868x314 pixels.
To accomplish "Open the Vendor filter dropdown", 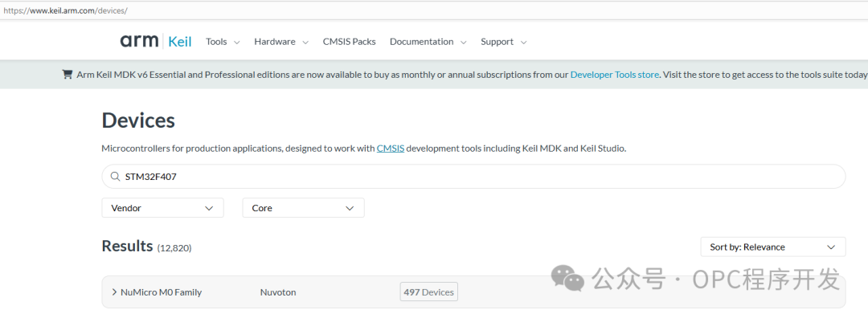I will click(x=162, y=208).
